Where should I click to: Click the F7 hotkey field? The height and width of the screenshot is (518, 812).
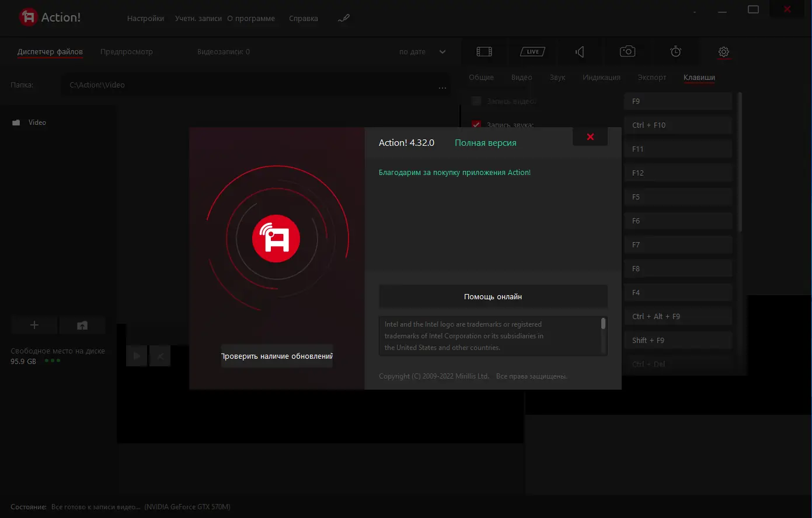[678, 244]
